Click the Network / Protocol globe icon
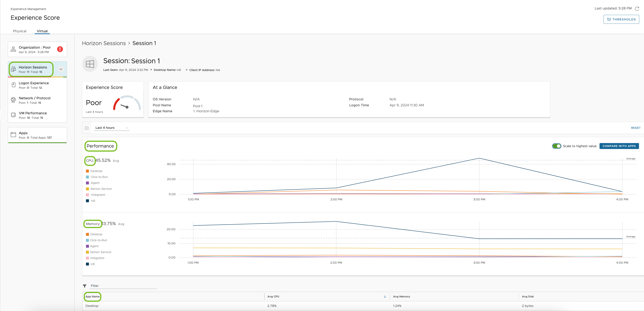Viewport: 644px width, 311px height. pos(13,100)
